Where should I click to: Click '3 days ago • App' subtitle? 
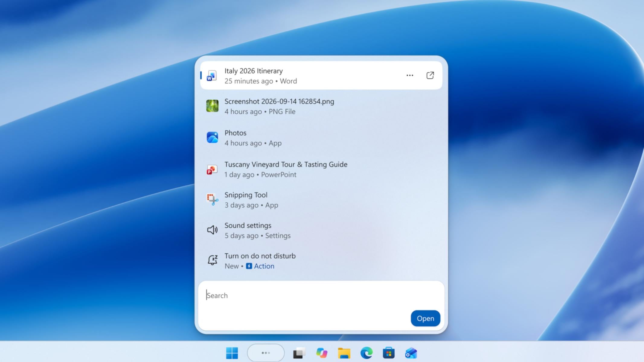pyautogui.click(x=251, y=205)
